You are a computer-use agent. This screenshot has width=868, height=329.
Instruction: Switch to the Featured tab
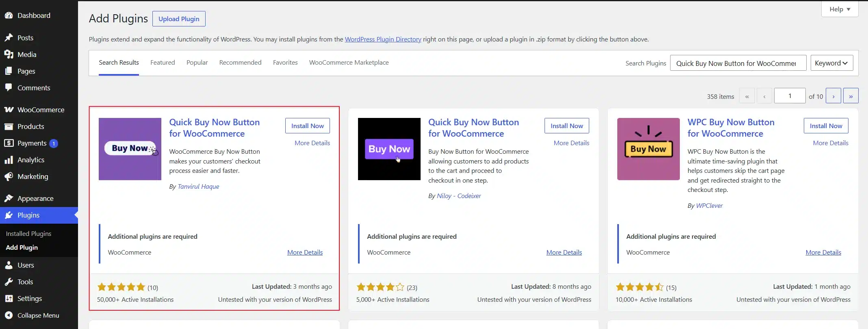click(163, 63)
